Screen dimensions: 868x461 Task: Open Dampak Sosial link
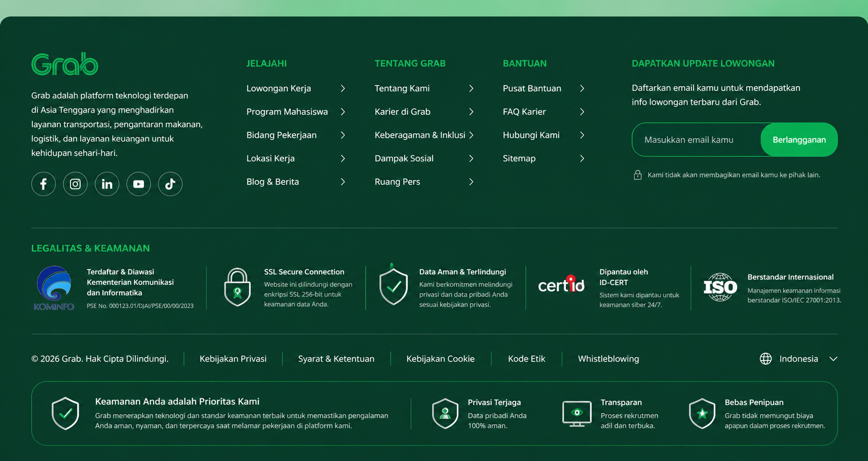(x=404, y=158)
